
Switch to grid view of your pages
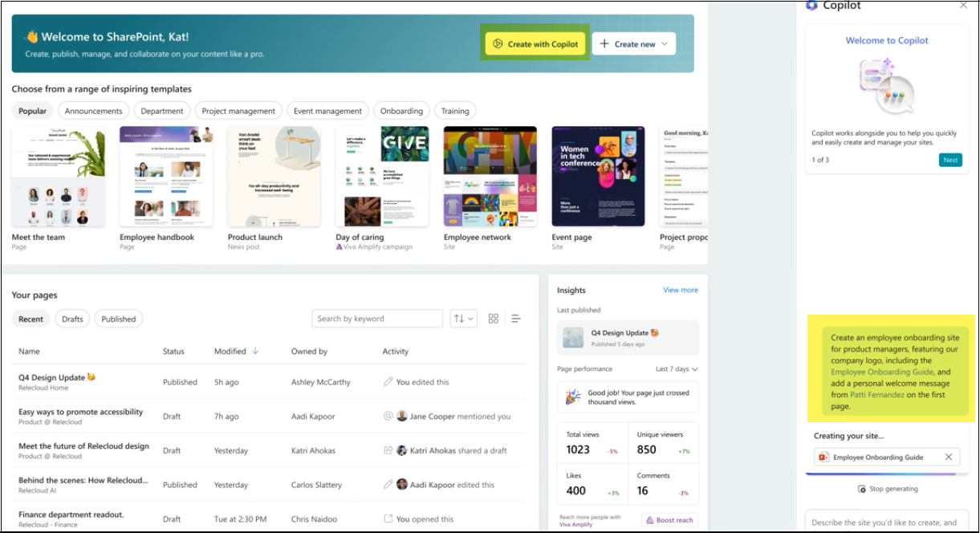coord(493,318)
